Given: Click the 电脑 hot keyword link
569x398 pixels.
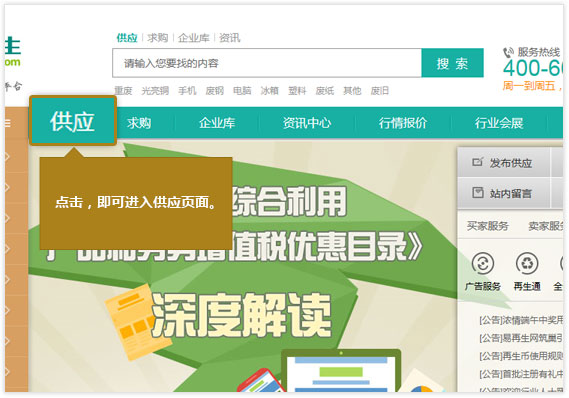Looking at the screenshot, I should pos(242,90).
